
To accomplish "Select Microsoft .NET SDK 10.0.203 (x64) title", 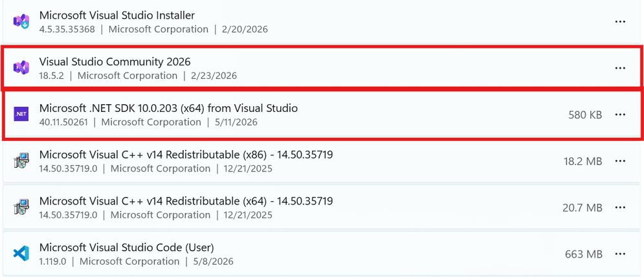I will coord(168,108).
